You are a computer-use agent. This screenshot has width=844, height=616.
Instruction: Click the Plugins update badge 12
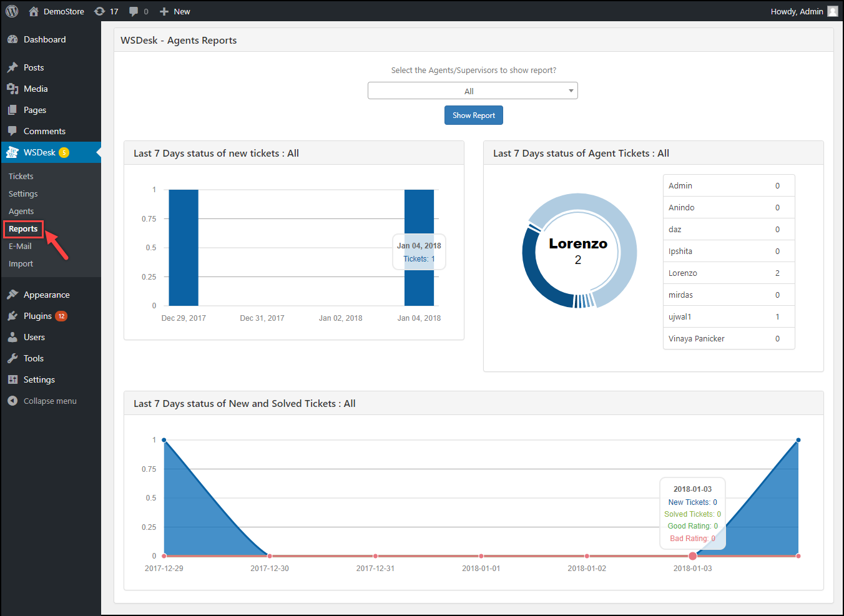pos(61,316)
